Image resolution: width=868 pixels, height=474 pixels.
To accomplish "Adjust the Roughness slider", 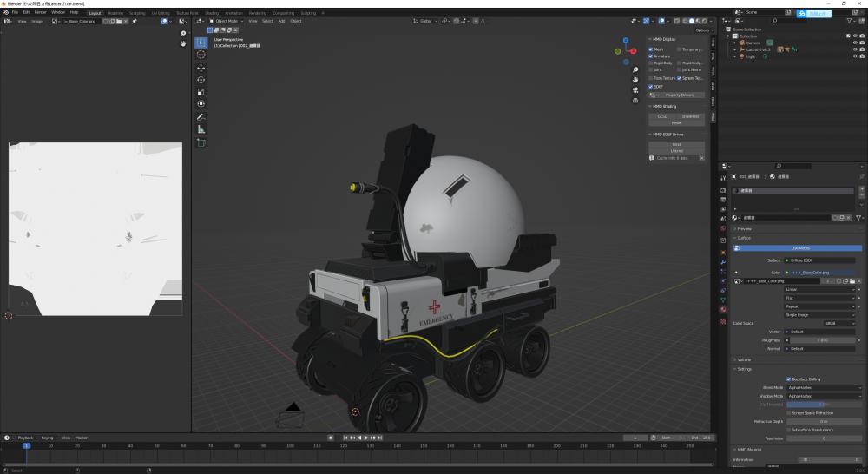I will point(823,340).
